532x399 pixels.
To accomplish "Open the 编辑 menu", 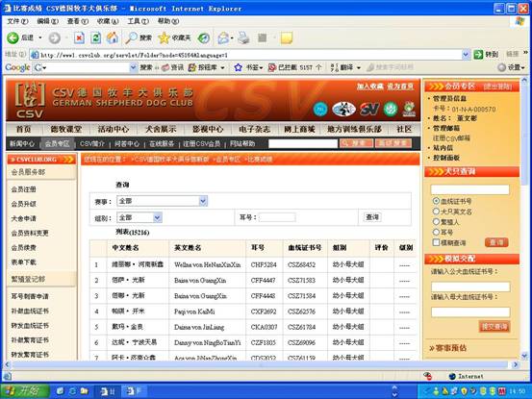I will click(x=47, y=21).
